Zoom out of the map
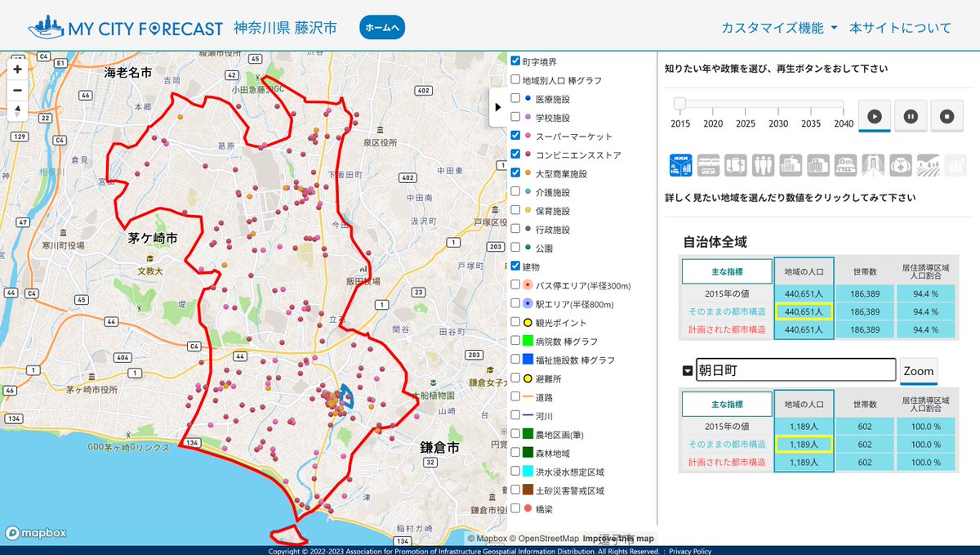Image resolution: width=980 pixels, height=555 pixels. pyautogui.click(x=17, y=90)
